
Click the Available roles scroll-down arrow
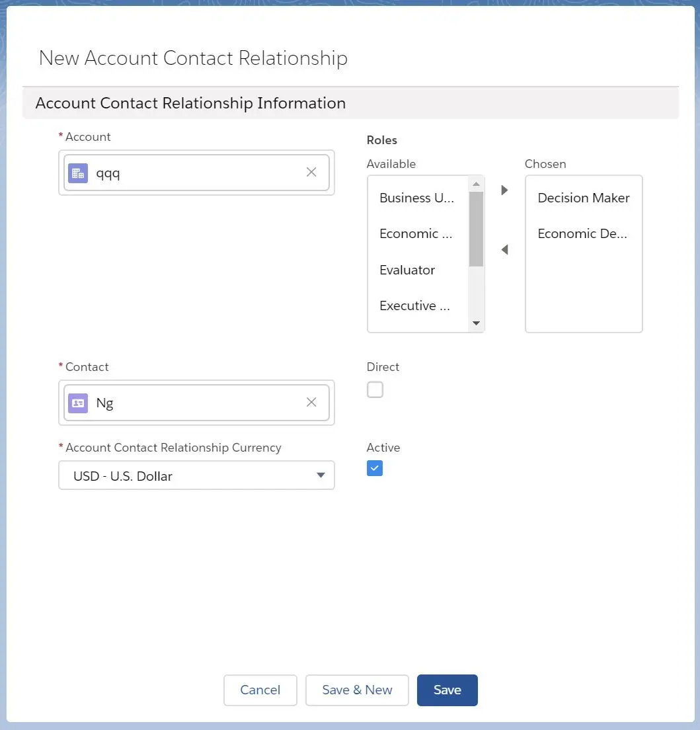click(476, 323)
